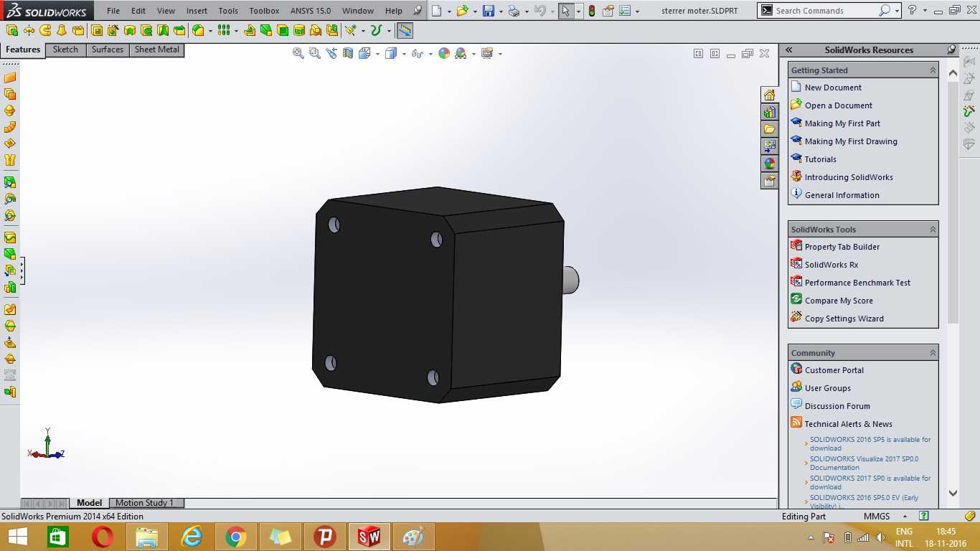Collapse the SolidWorks Tools section

pyautogui.click(x=933, y=230)
